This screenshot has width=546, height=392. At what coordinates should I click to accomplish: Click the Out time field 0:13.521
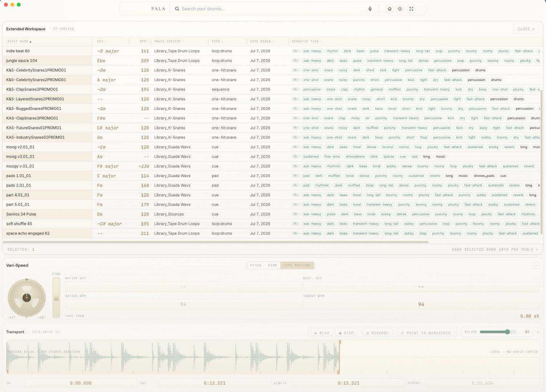pyautogui.click(x=215, y=383)
